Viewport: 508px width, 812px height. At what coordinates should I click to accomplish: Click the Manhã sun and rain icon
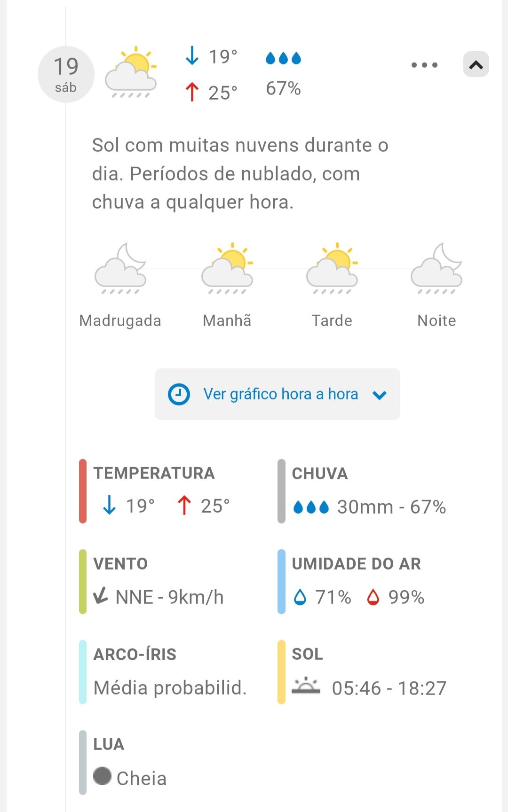[x=227, y=269]
